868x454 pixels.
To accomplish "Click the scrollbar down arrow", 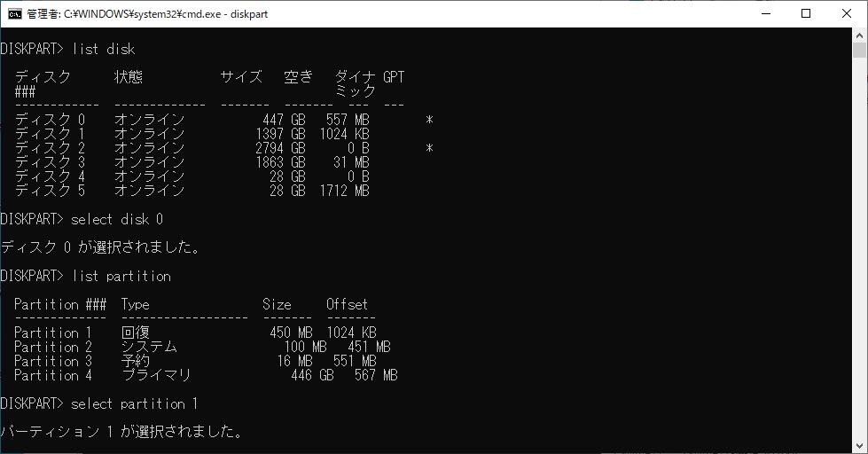I will pyautogui.click(x=860, y=446).
